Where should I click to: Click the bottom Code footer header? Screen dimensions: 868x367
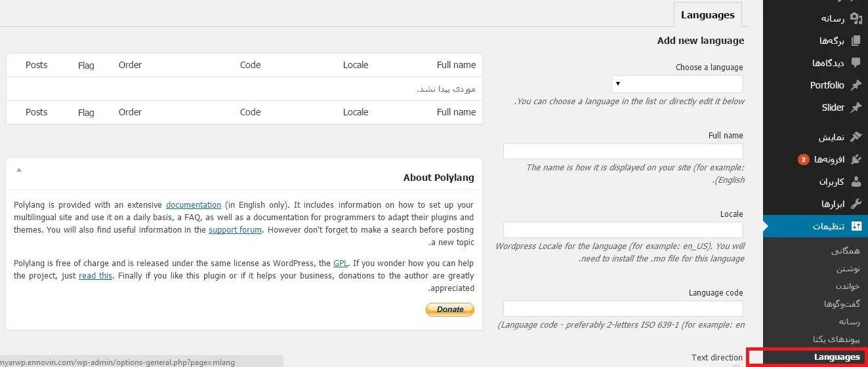250,112
